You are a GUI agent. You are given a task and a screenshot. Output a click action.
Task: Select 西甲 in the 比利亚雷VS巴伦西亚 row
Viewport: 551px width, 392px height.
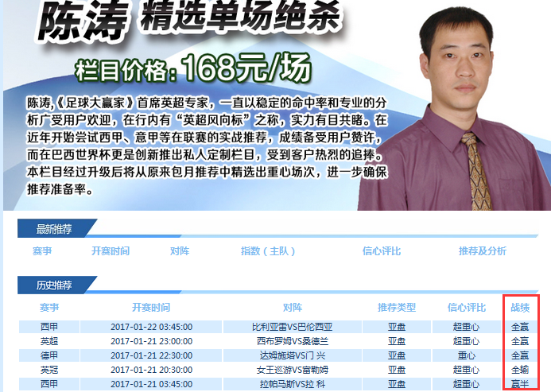click(x=49, y=327)
